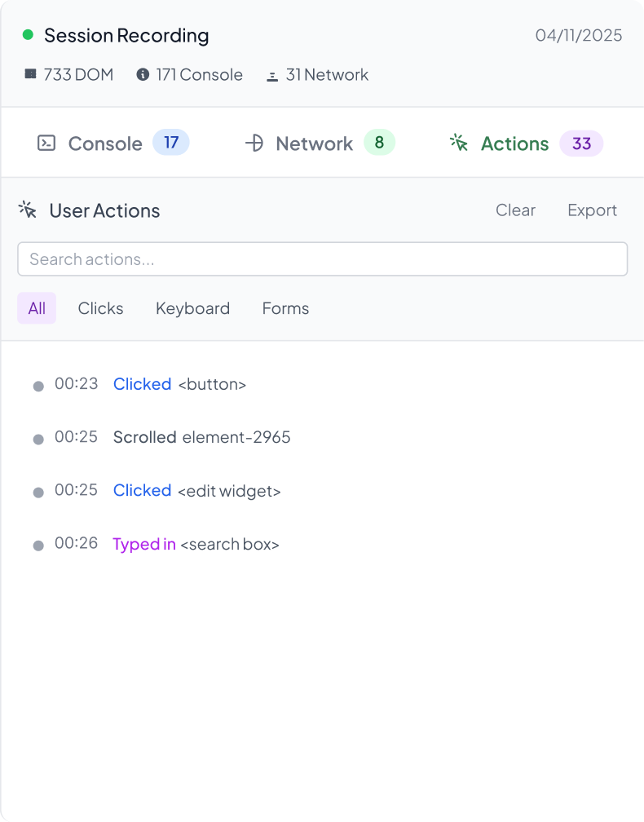644x822 pixels.
Task: Click the User Actions cursor icon
Action: click(28, 210)
